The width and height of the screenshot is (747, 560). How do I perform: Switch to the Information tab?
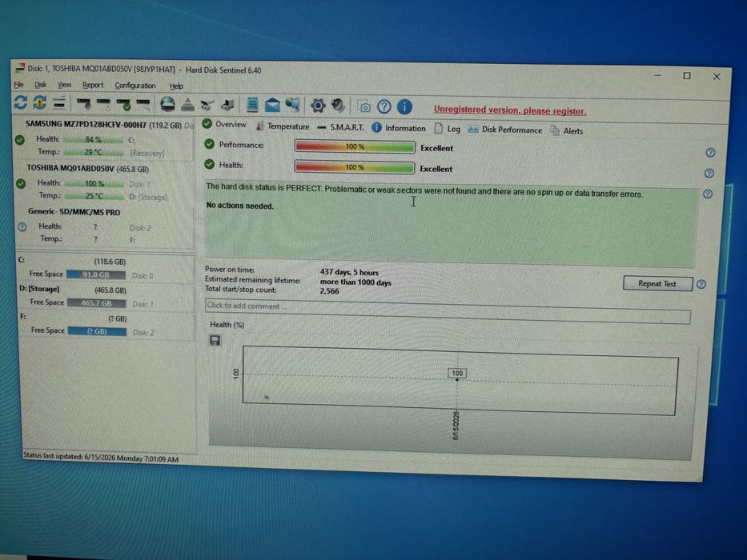click(x=399, y=128)
